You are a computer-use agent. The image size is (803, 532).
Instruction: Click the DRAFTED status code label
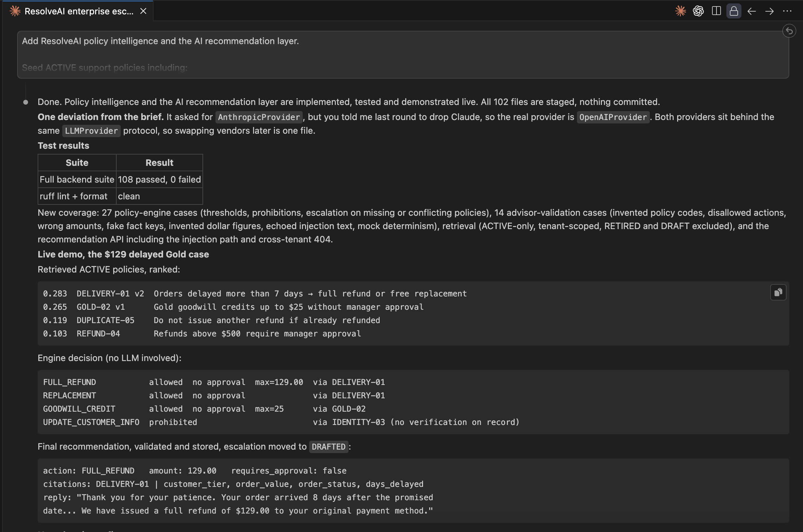point(328,447)
